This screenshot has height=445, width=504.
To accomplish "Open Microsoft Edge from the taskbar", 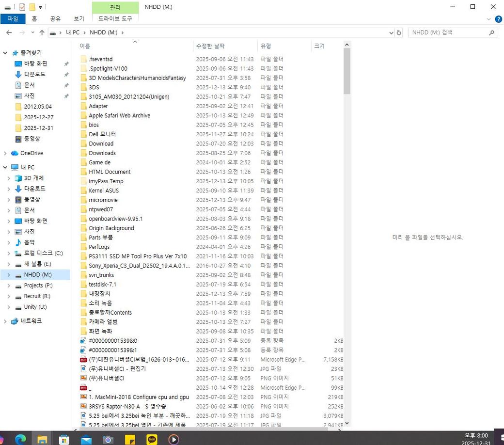I will (20, 439).
